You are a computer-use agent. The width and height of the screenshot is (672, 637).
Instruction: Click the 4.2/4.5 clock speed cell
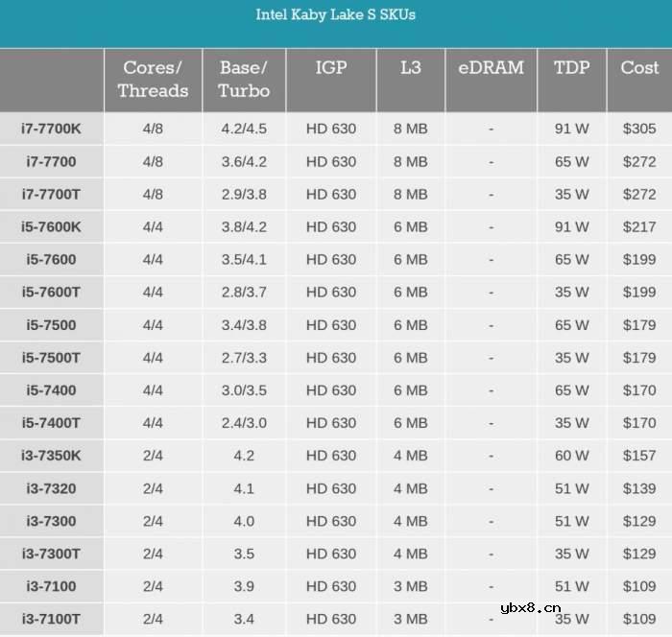pyautogui.click(x=244, y=129)
